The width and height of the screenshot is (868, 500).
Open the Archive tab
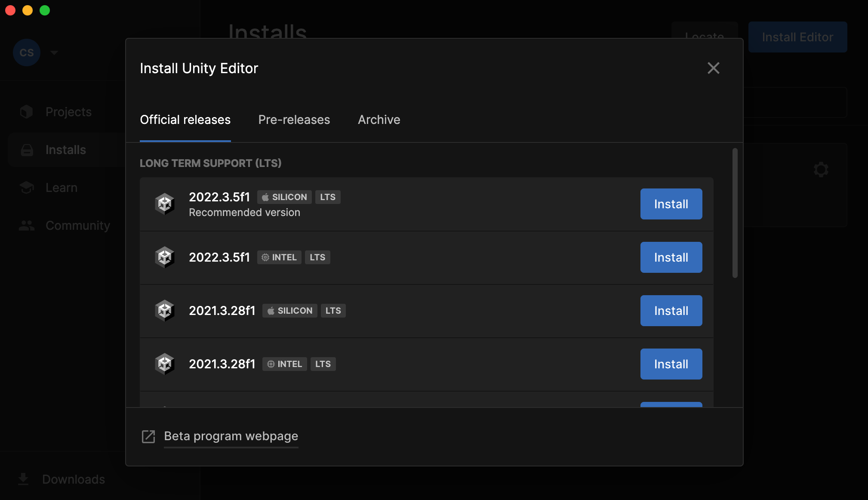tap(379, 120)
